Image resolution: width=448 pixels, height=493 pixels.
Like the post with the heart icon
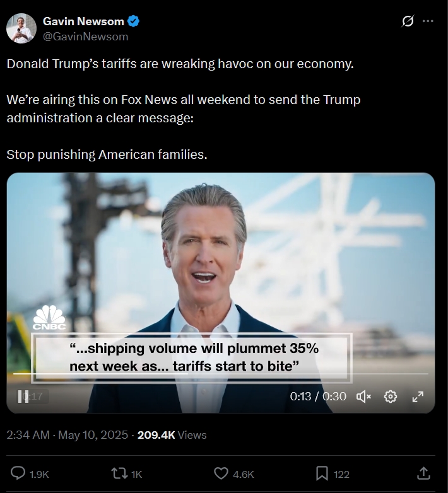point(220,473)
